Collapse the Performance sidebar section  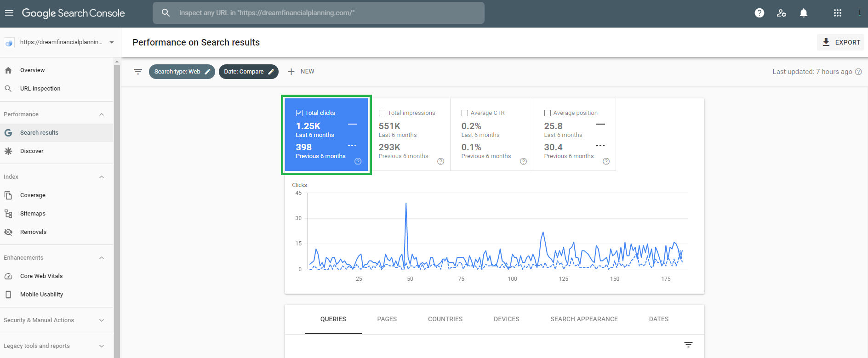coord(102,114)
